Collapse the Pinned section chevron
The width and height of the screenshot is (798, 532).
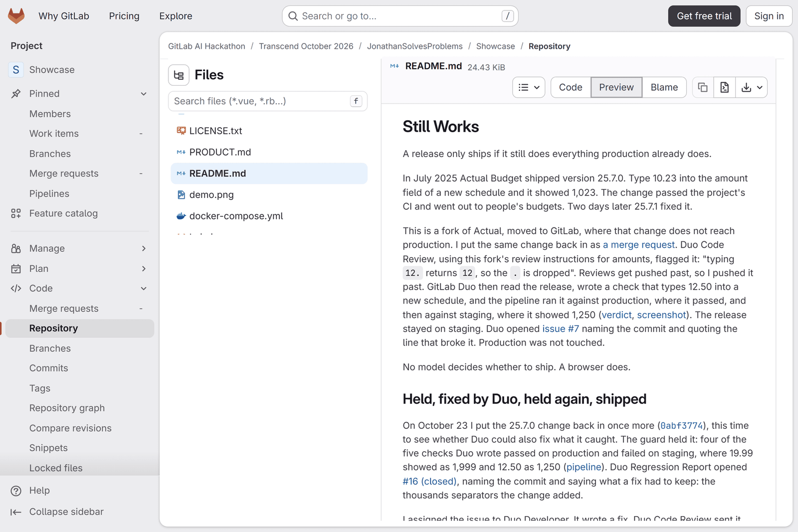click(144, 94)
